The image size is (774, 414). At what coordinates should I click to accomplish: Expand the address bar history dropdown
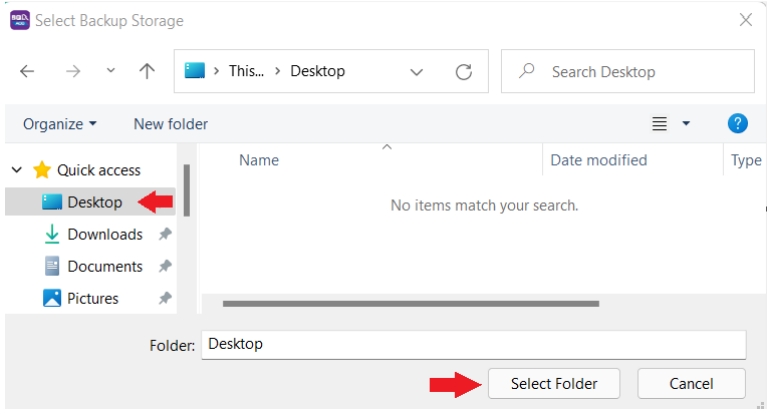[x=416, y=72]
